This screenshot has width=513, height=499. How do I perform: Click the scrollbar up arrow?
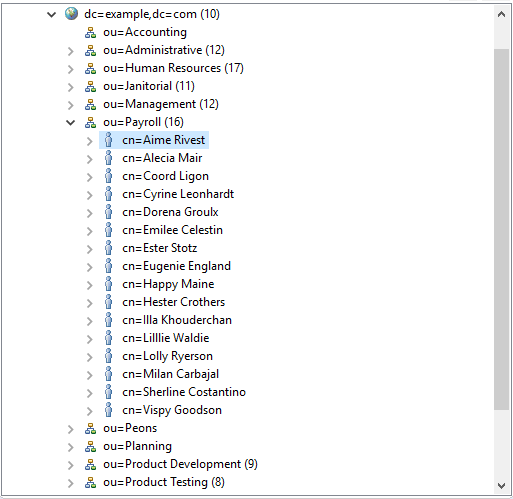[x=501, y=14]
